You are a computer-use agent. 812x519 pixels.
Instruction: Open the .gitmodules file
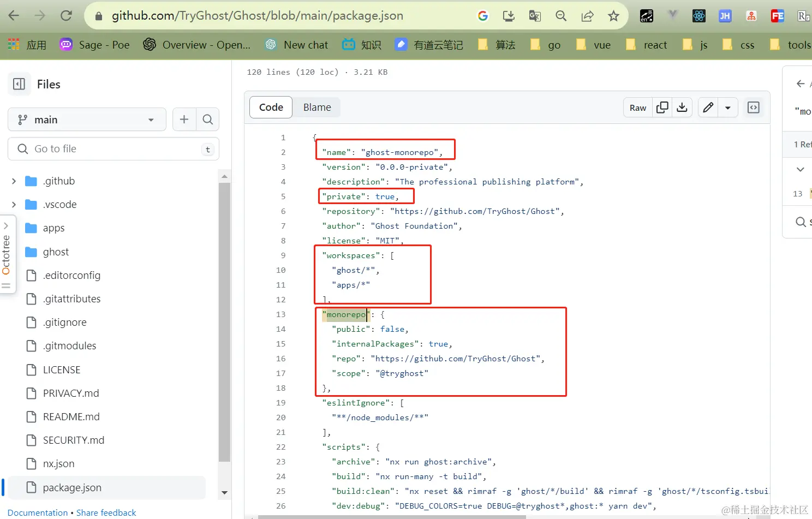pyautogui.click(x=69, y=346)
